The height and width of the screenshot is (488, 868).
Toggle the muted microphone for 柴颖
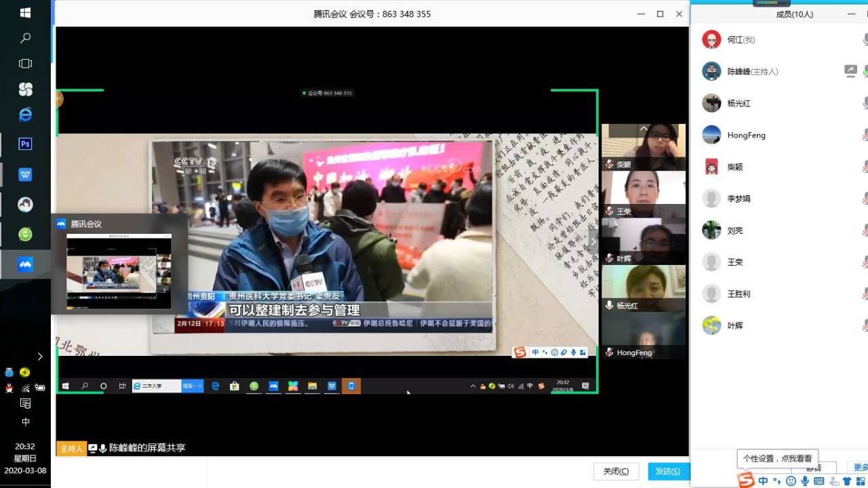coord(865,167)
